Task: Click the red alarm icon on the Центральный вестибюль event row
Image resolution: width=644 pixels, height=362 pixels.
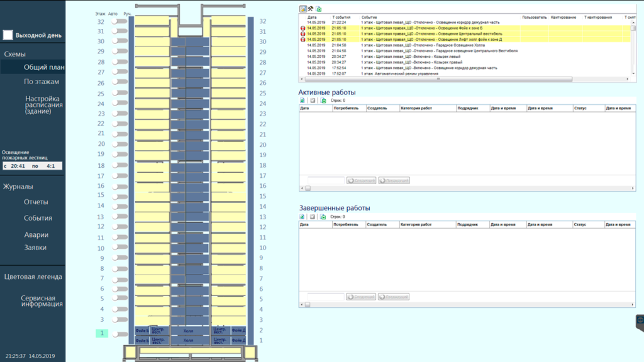Action: 303,33
